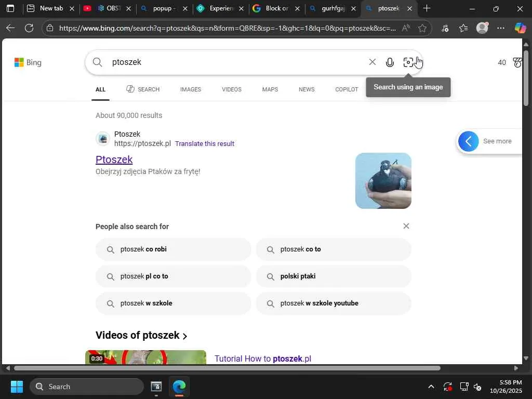Screen dimensions: 532x399
Task: Open Microsoft Rewards medal icon
Action: click(x=517, y=62)
